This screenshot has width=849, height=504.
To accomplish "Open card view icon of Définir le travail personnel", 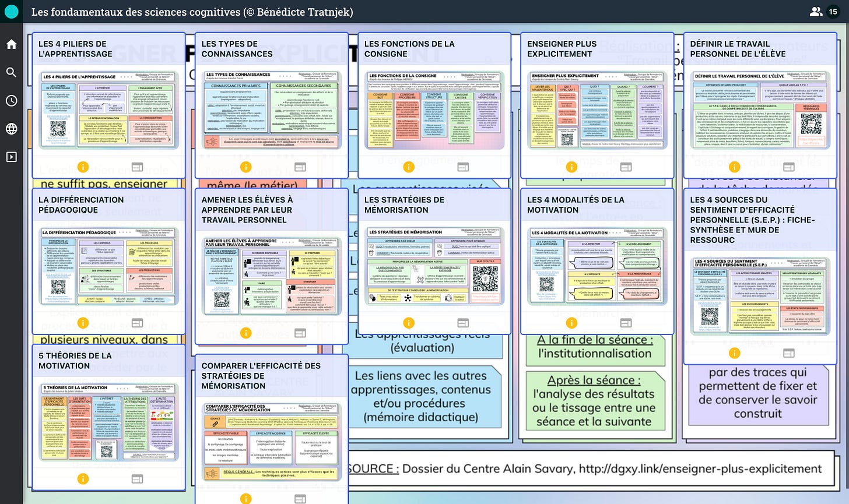I will point(789,167).
